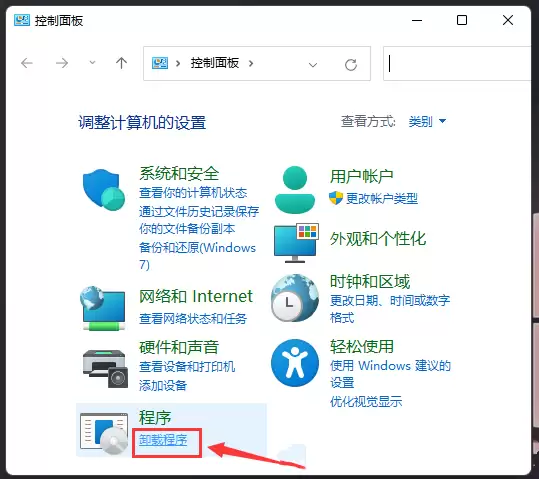Image resolution: width=539 pixels, height=479 pixels.
Task: Open the System and Security shield icon
Action: pos(104,189)
